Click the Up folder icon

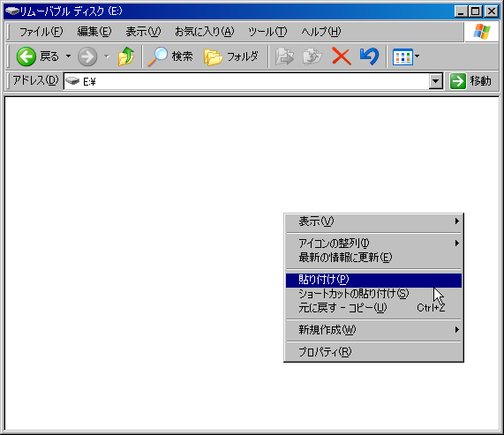[x=126, y=56]
